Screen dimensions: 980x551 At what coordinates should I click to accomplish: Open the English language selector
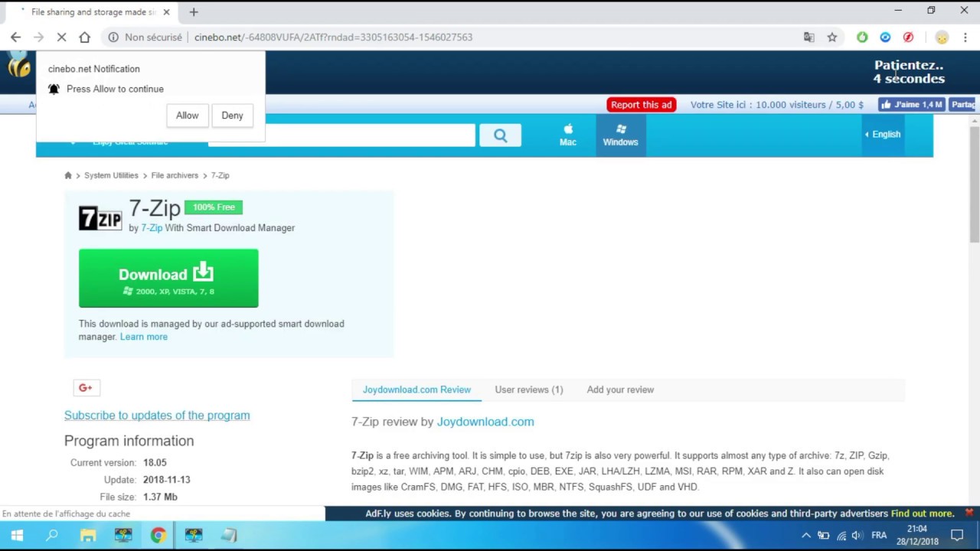click(x=883, y=134)
